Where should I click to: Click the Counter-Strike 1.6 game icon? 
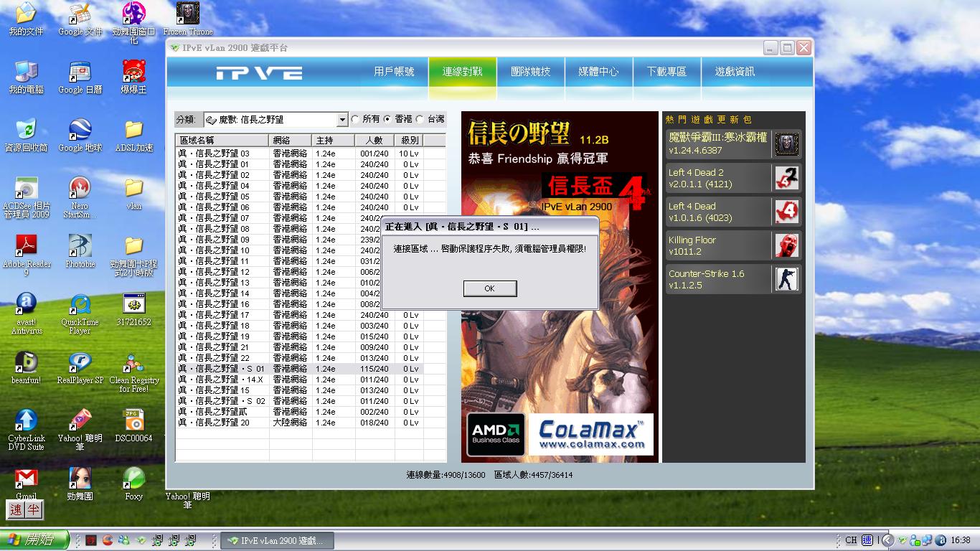point(786,279)
